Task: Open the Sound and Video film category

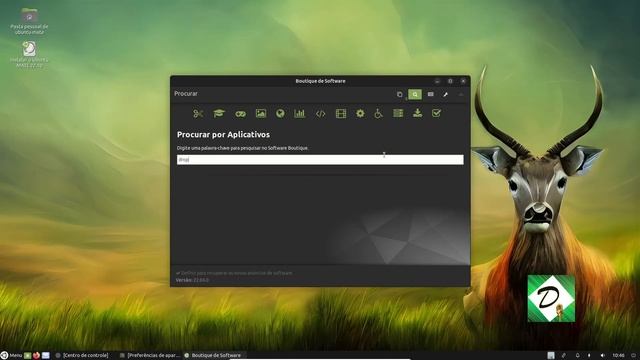Action: pyautogui.click(x=341, y=113)
